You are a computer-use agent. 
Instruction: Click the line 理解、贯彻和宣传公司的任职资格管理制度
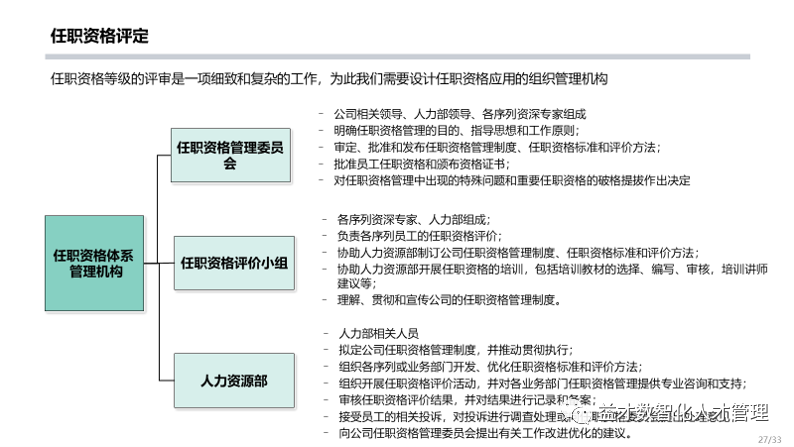pos(449,300)
